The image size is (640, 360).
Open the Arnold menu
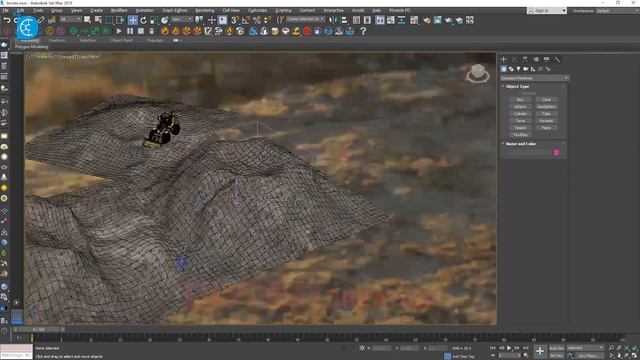click(x=358, y=11)
